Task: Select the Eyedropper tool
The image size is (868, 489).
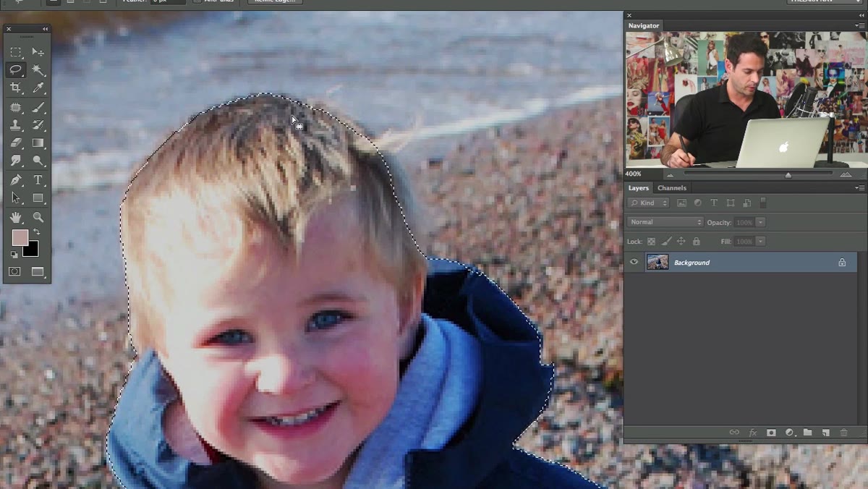Action: coord(38,88)
